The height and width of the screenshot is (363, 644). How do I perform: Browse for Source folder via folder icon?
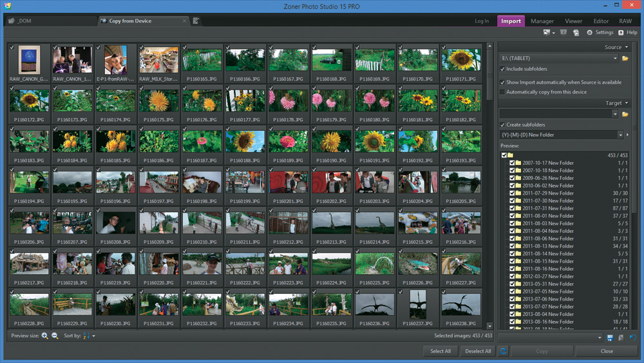click(x=625, y=59)
